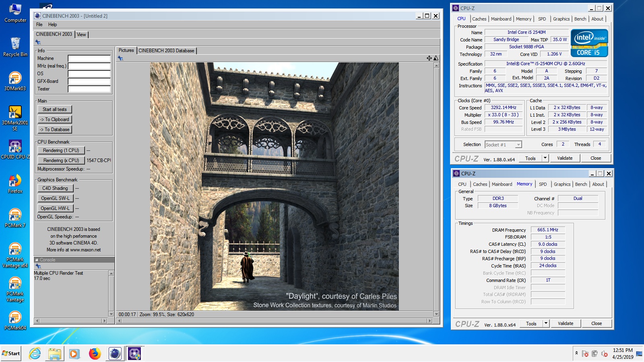Click the To Database button
644x362 pixels.
coord(55,130)
